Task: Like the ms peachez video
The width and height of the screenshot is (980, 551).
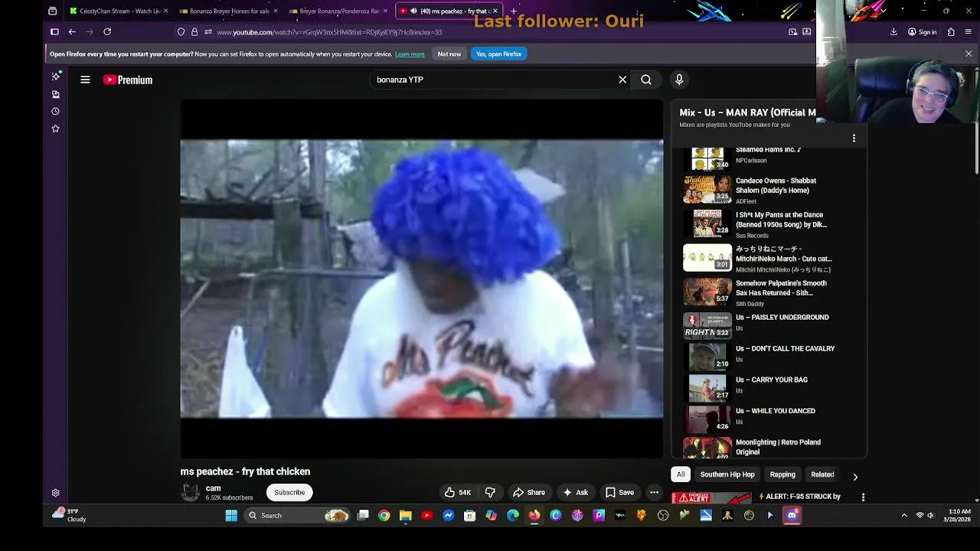Action: pyautogui.click(x=458, y=492)
